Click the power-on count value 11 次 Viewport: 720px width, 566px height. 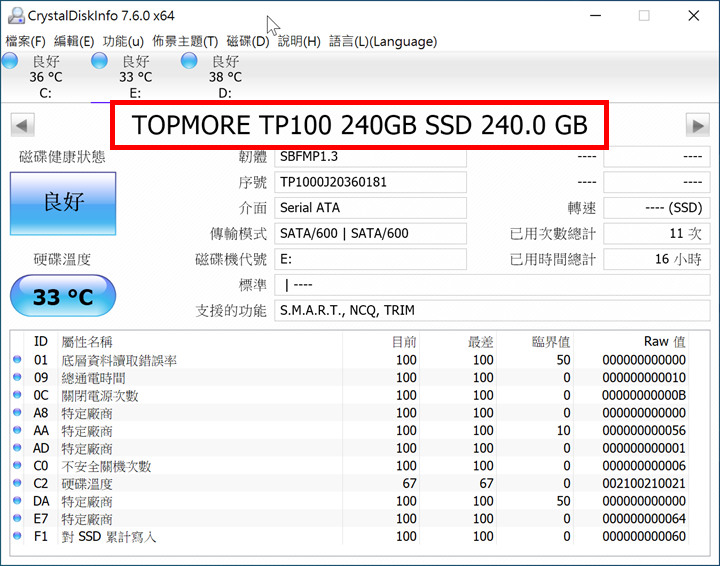[657, 234]
